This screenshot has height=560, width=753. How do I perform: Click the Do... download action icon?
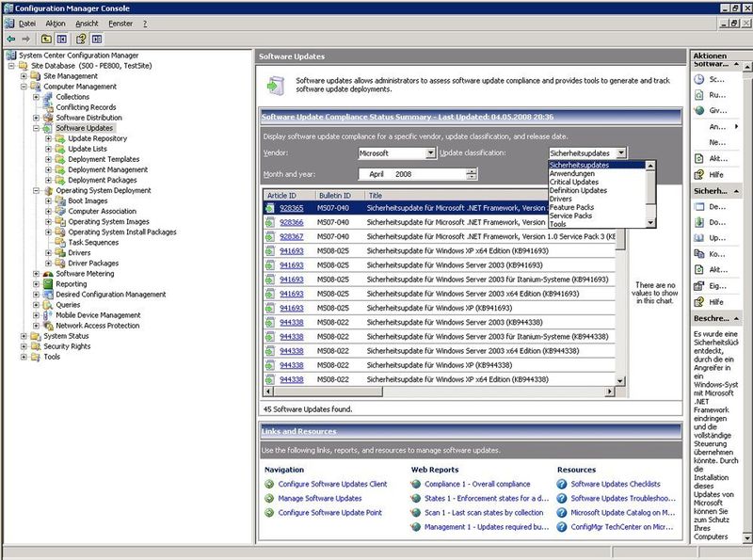point(699,222)
